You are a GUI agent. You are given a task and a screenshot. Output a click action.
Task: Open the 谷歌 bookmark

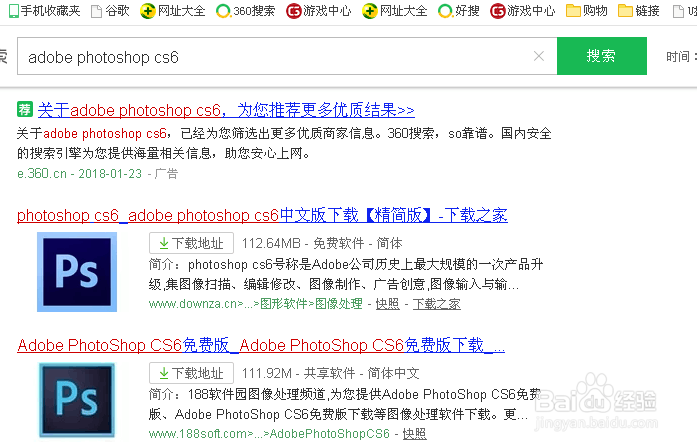[x=110, y=11]
